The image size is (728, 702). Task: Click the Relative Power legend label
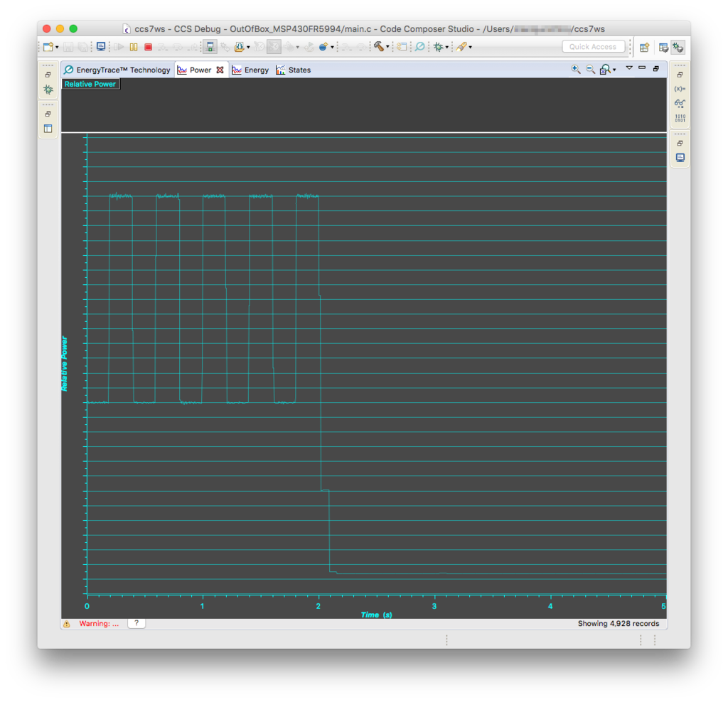click(90, 84)
